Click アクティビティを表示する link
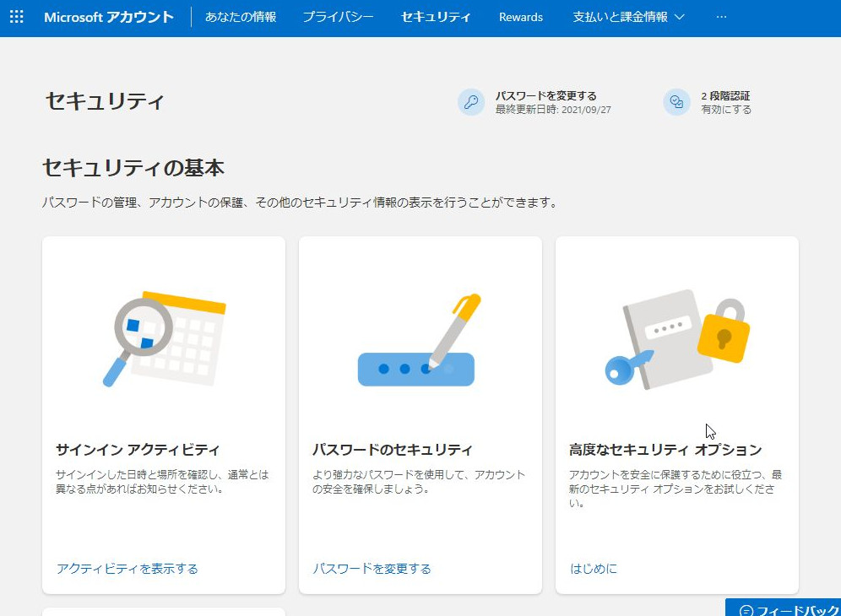This screenshot has width=841, height=616. click(x=128, y=568)
